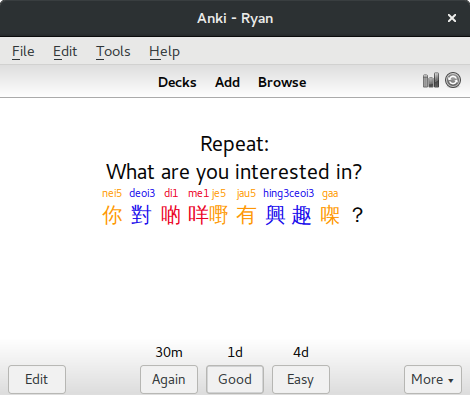The image size is (470, 395).
Task: Click the romanization "nei5"
Action: tap(112, 193)
